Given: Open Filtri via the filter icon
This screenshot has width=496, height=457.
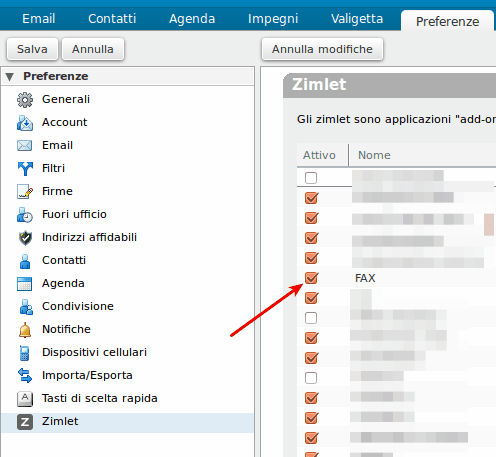Looking at the screenshot, I should [x=25, y=169].
